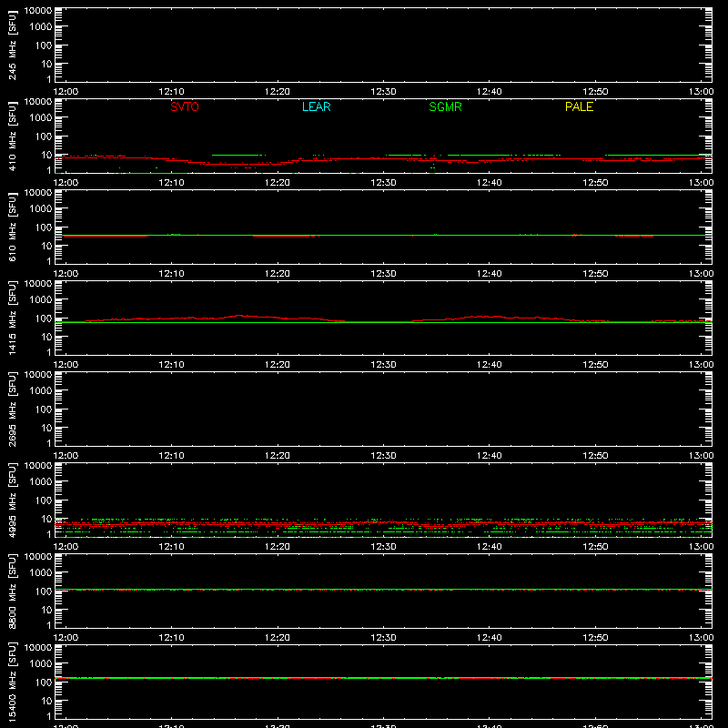Image resolution: width=728 pixels, height=728 pixels.
Task: Click 12:20 time tick below 610 MHz panel
Action: [x=278, y=274]
